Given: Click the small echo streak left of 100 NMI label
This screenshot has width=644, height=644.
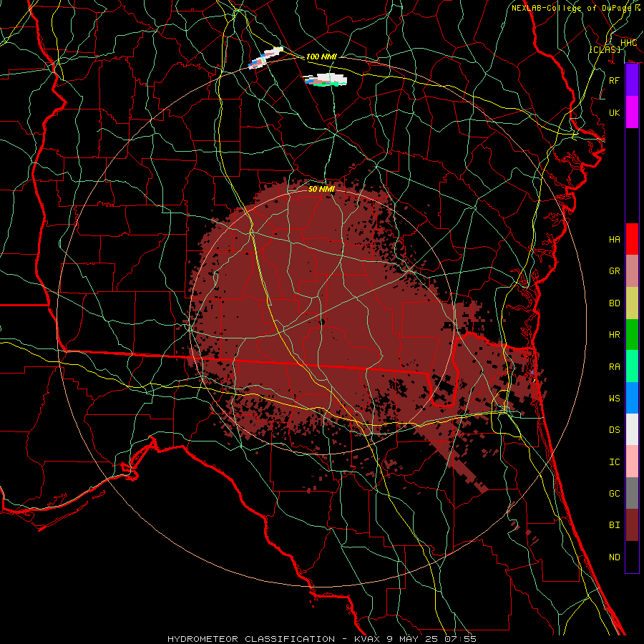Looking at the screenshot, I should tap(265, 57).
